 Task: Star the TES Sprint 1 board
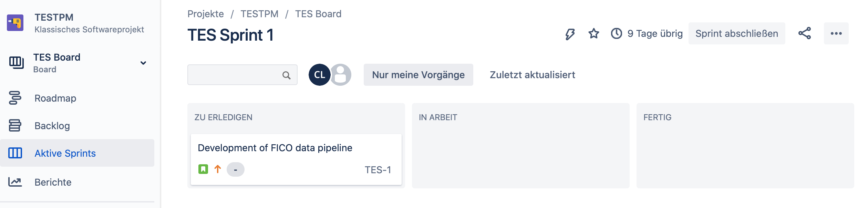[x=594, y=34]
